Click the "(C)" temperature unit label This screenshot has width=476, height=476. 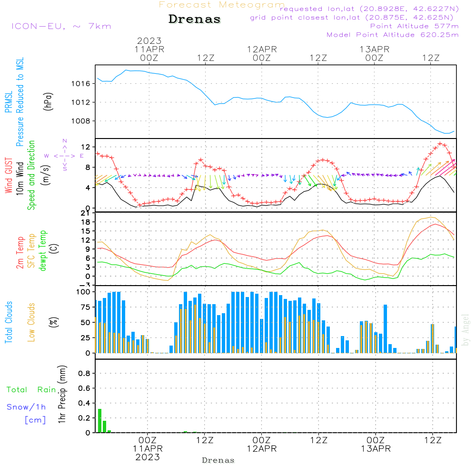tap(54, 248)
